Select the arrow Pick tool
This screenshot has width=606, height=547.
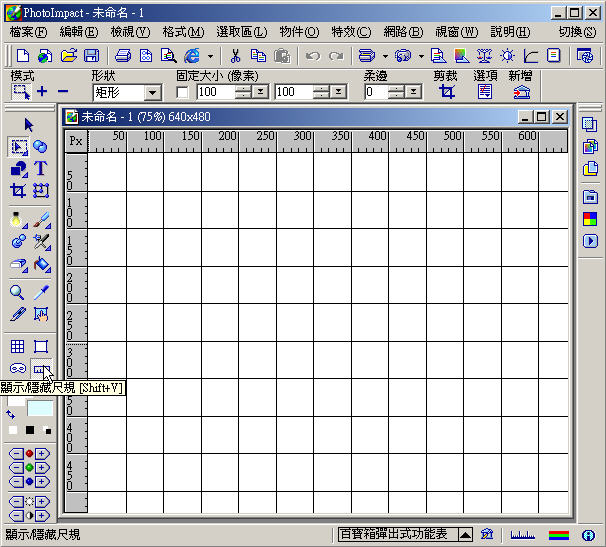[29, 124]
